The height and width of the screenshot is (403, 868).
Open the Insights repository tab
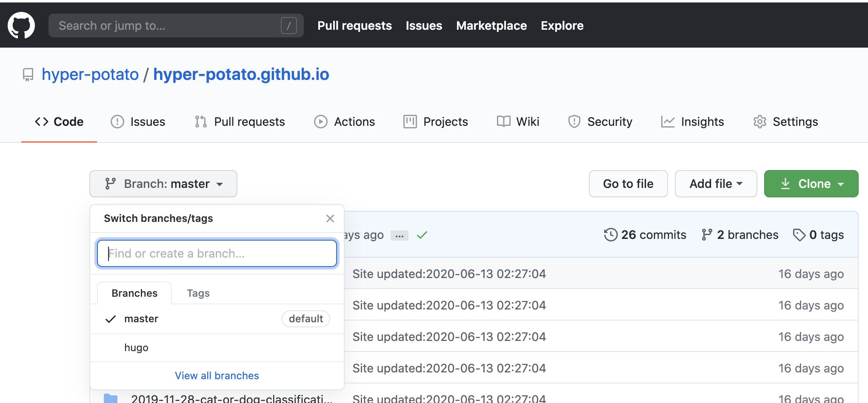[x=693, y=122]
